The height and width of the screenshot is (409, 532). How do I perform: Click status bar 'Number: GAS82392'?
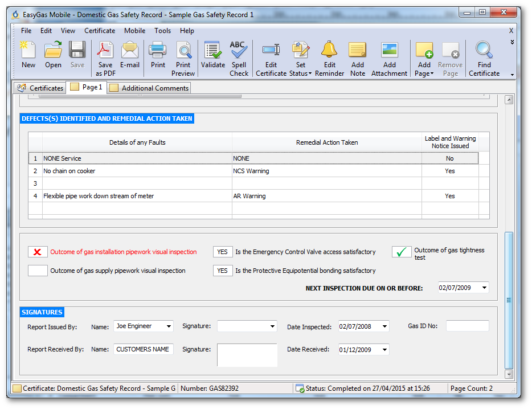(x=210, y=388)
